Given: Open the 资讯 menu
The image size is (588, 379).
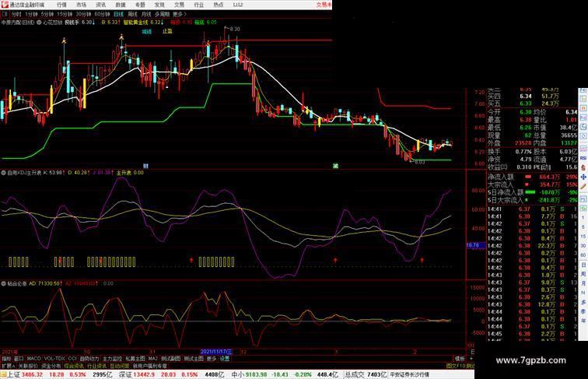Looking at the screenshot, I should pos(100,5).
